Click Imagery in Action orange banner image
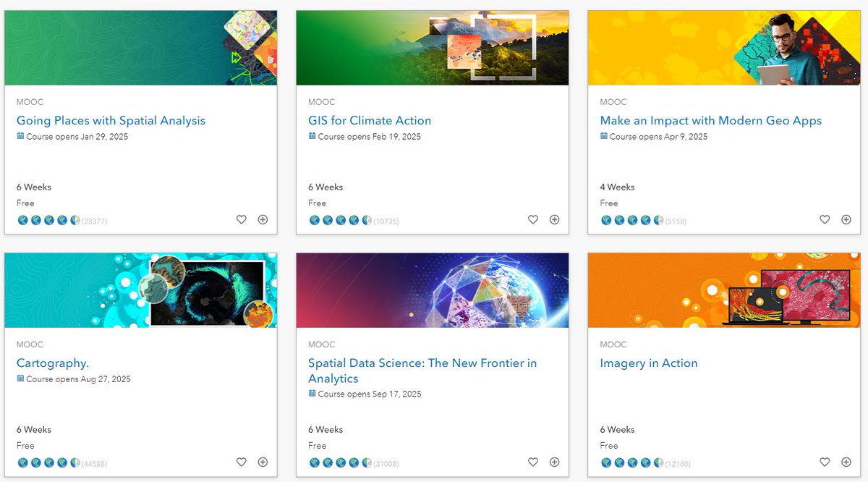Screen dimensions: 868x482 point(724,290)
